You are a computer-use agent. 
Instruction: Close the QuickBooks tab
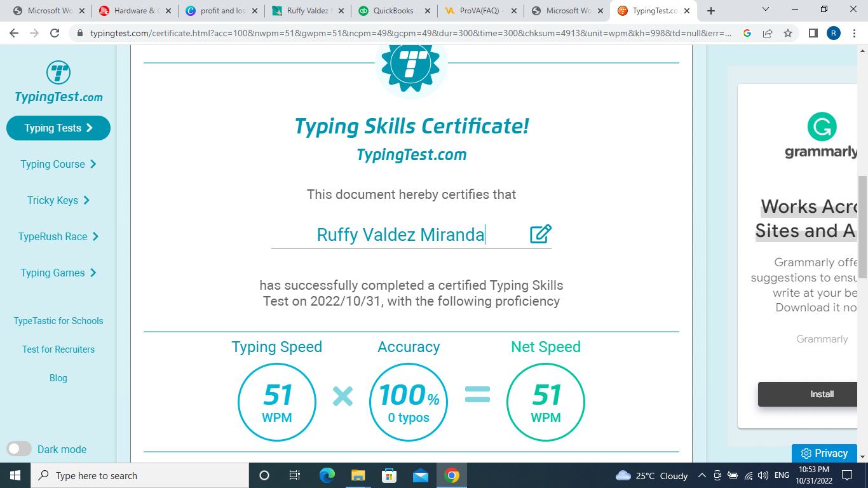tap(428, 11)
